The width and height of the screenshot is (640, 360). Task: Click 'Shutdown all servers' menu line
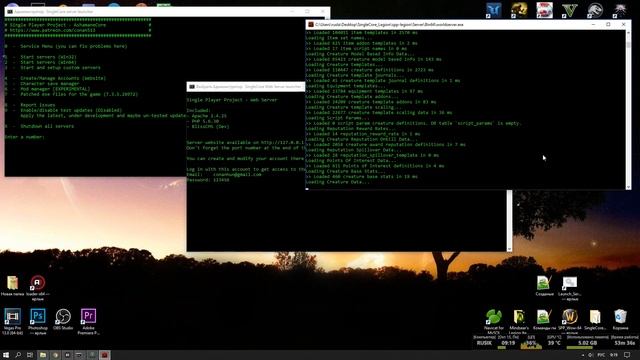47,126
